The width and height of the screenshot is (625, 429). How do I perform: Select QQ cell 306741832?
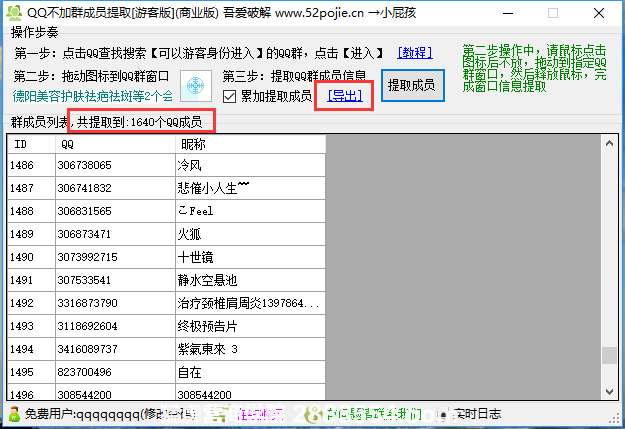coord(115,188)
